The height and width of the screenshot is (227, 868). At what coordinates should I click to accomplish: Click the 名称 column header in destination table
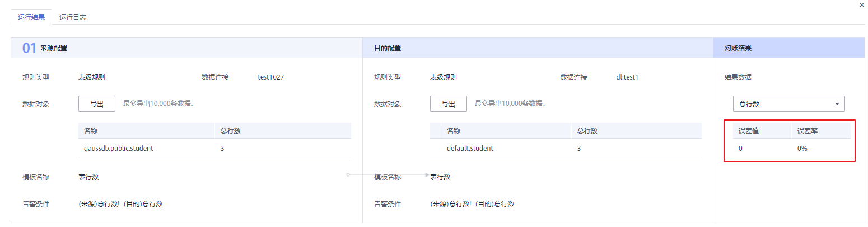pos(454,131)
